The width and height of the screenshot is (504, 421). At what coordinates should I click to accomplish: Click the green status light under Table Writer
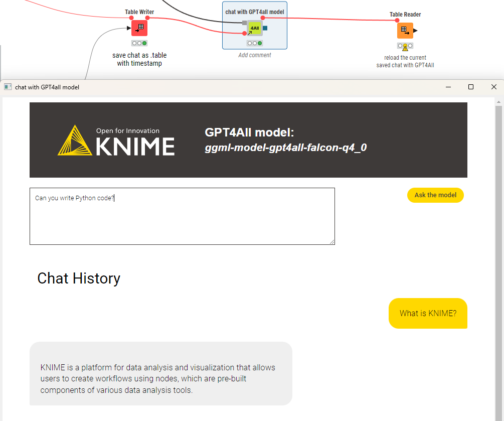tap(145, 43)
